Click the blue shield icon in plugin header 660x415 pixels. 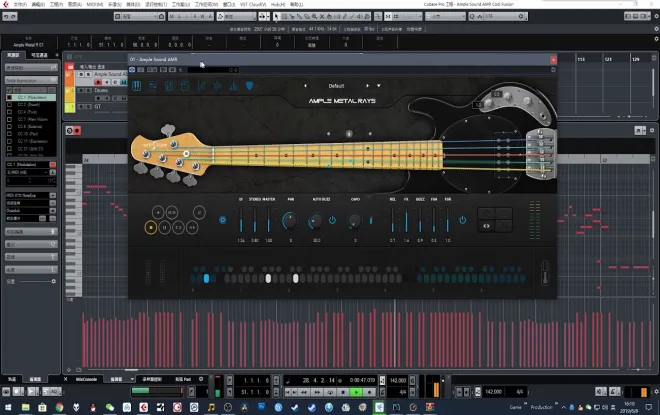click(250, 86)
